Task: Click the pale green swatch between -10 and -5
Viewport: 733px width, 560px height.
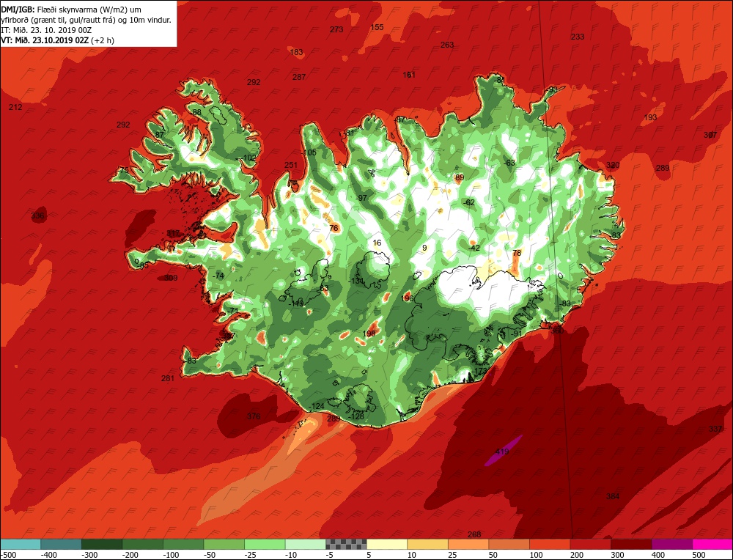Action: click(x=305, y=544)
